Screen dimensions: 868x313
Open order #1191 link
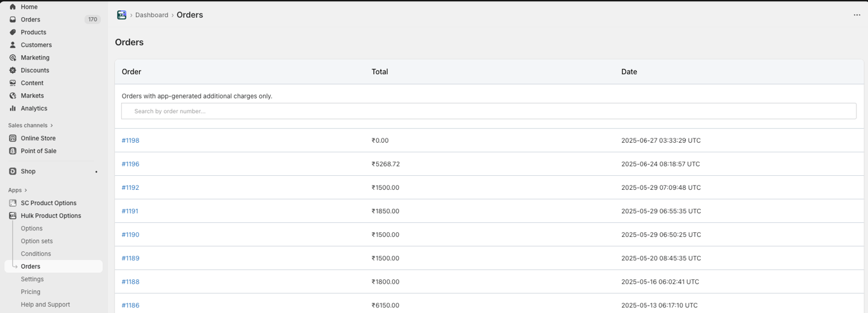(130, 211)
